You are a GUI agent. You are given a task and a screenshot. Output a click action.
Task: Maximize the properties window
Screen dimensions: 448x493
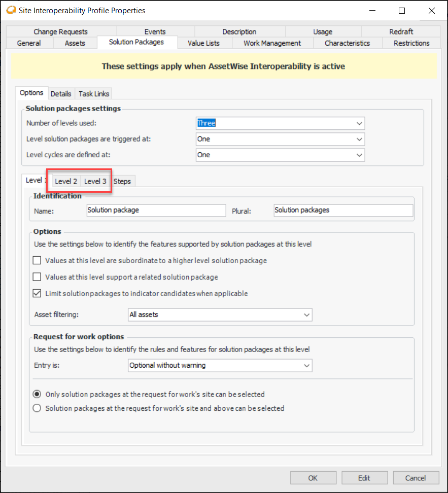(402, 10)
